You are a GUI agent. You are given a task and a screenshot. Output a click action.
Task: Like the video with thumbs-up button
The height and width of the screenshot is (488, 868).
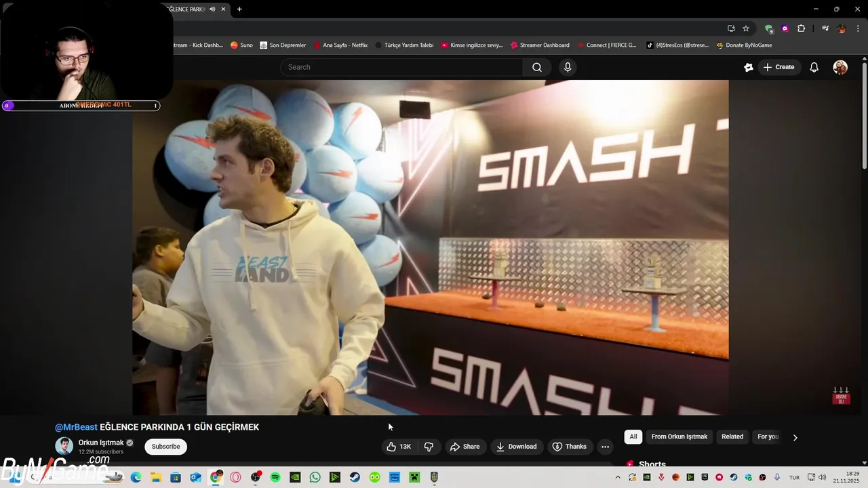(399, 447)
